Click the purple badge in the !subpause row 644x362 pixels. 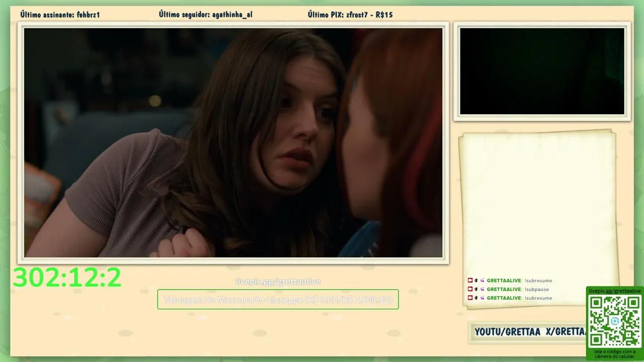[x=482, y=289]
